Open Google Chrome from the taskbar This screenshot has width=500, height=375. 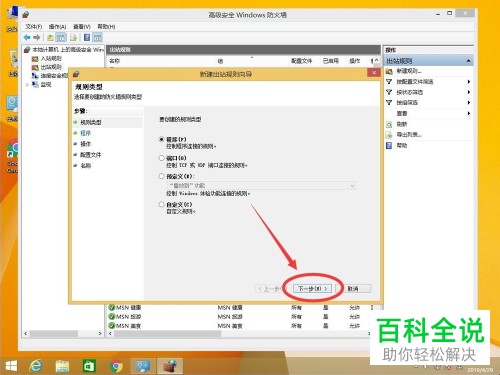point(116,366)
